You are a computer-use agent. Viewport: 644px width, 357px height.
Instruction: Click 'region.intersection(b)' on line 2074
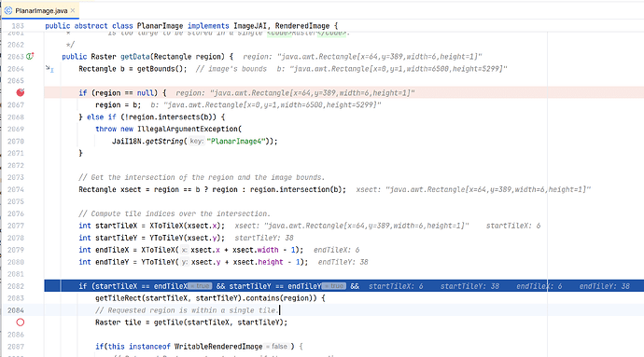tap(296, 189)
